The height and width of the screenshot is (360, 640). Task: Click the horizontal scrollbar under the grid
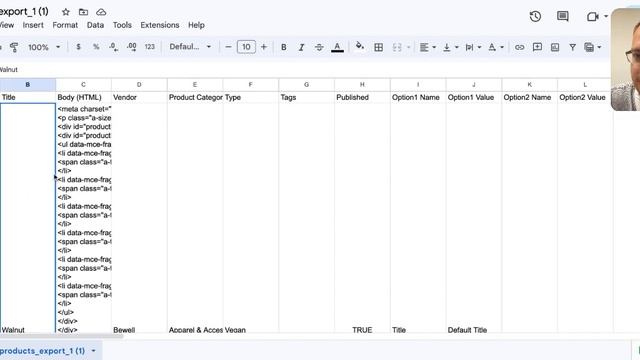(x=61, y=336)
